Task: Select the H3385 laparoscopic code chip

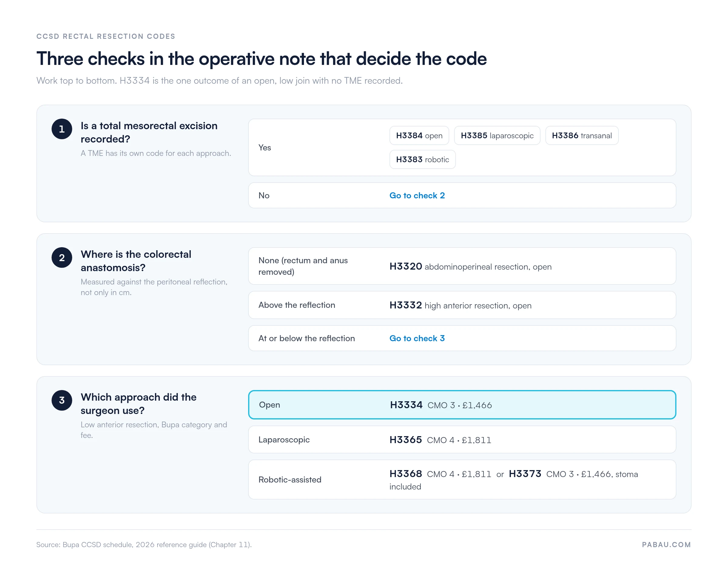Action: click(497, 136)
